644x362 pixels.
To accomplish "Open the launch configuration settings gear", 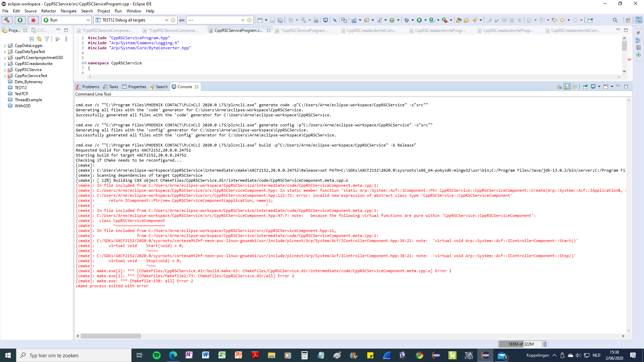I will [x=173, y=20].
